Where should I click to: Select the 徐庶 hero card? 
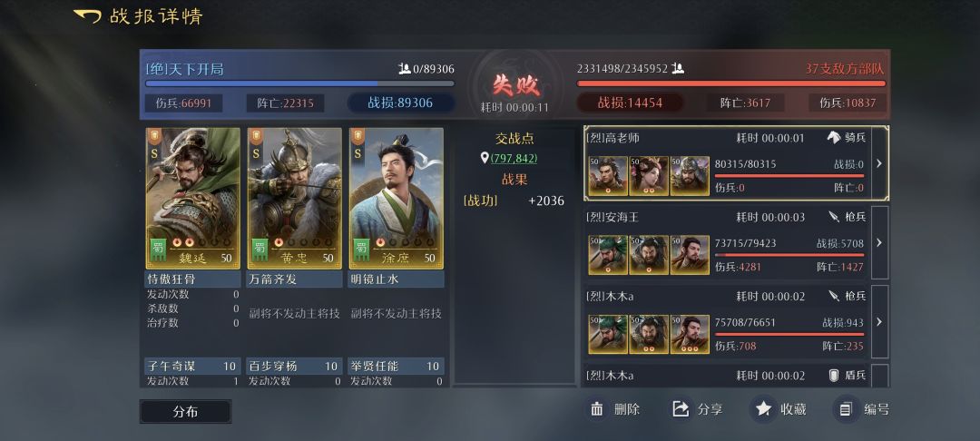pyautogui.click(x=397, y=199)
